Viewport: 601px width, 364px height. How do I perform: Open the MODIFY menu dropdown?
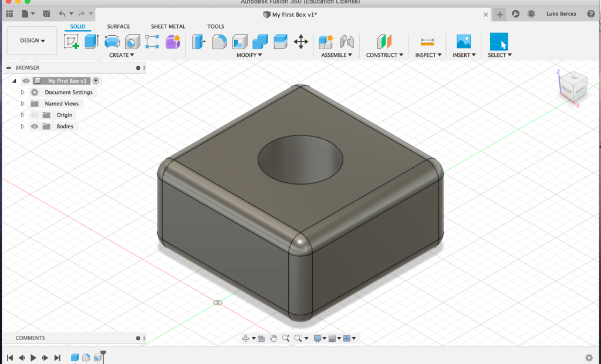pos(249,55)
